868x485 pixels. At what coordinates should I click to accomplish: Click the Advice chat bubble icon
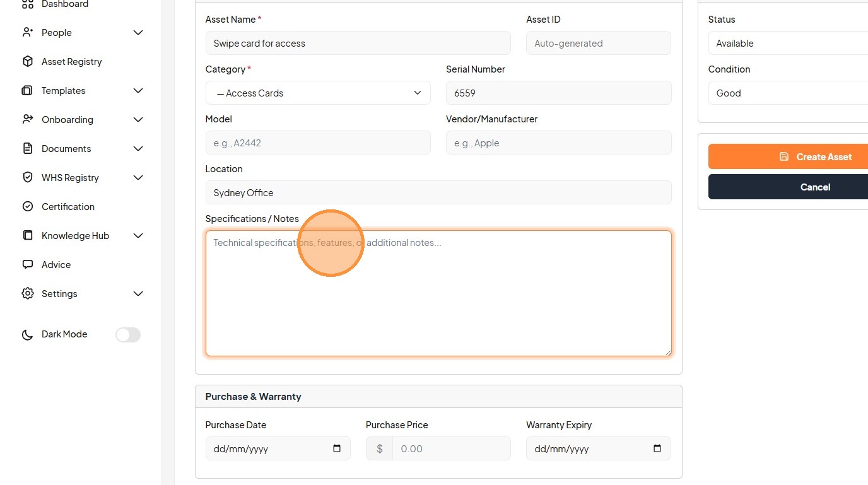[x=27, y=264]
